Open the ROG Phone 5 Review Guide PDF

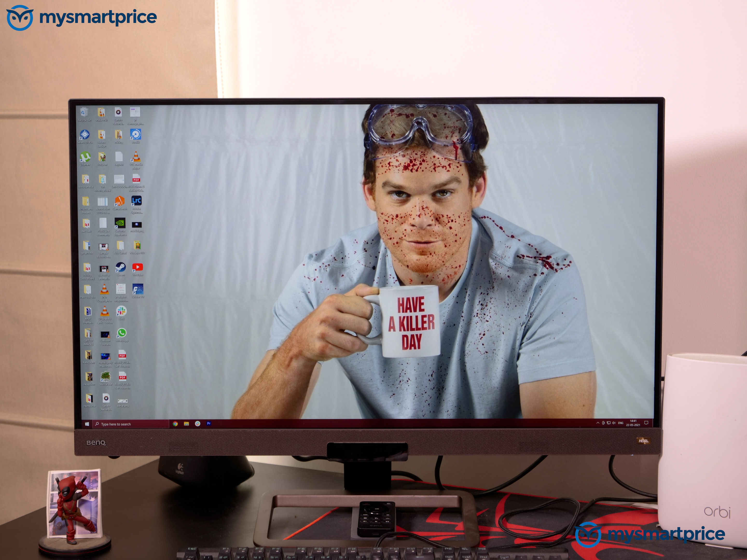[136, 183]
